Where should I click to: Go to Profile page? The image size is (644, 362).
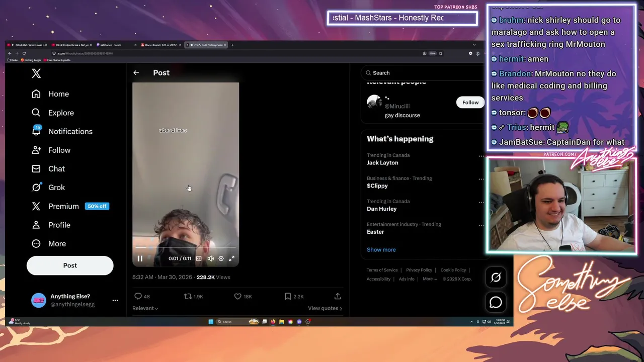(51, 225)
